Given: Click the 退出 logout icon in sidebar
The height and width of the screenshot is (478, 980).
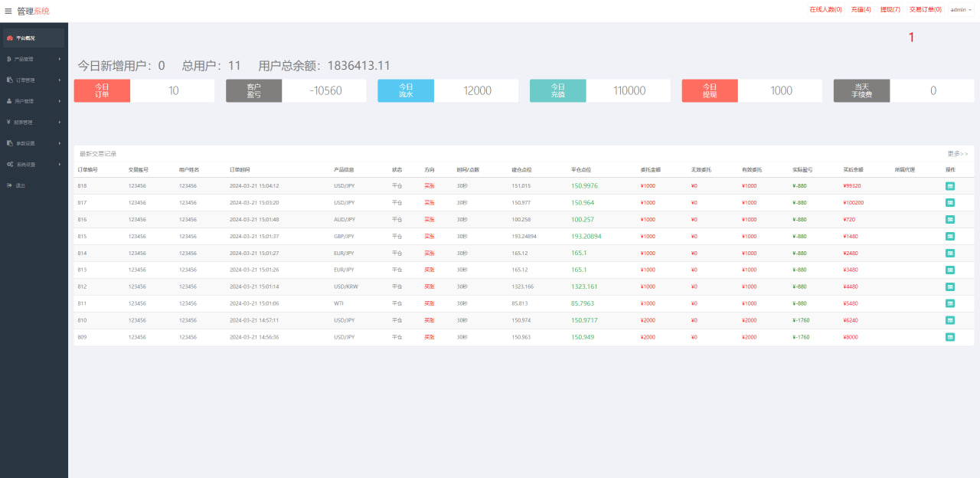Looking at the screenshot, I should 9,185.
